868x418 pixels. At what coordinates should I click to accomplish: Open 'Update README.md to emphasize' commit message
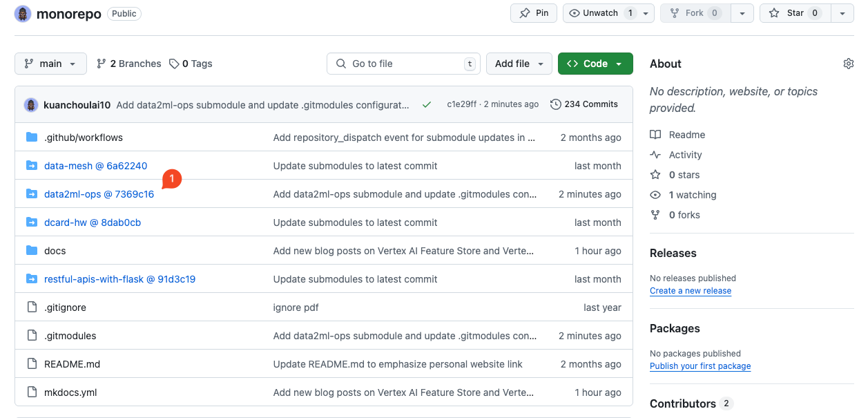398,364
